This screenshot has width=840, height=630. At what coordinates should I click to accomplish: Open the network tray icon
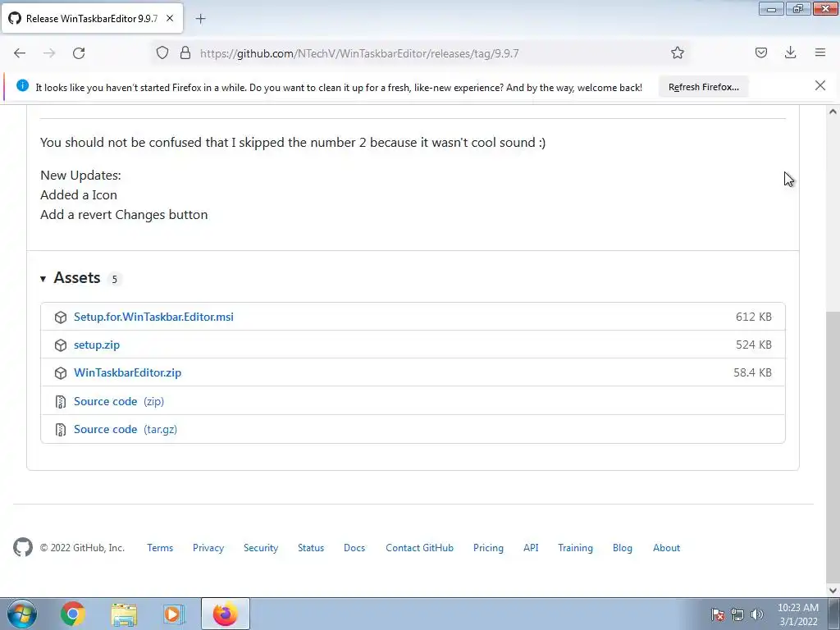(x=737, y=614)
